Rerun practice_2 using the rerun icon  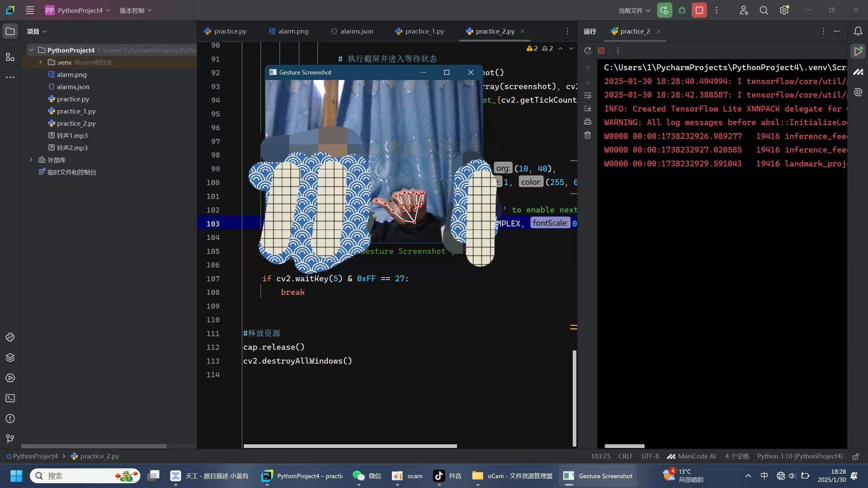coord(588,50)
